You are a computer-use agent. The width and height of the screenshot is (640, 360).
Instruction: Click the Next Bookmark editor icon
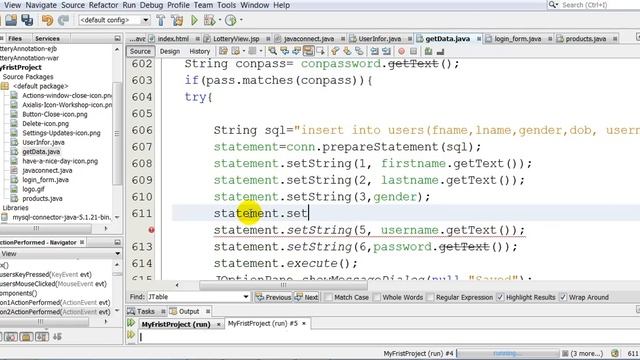(x=347, y=51)
